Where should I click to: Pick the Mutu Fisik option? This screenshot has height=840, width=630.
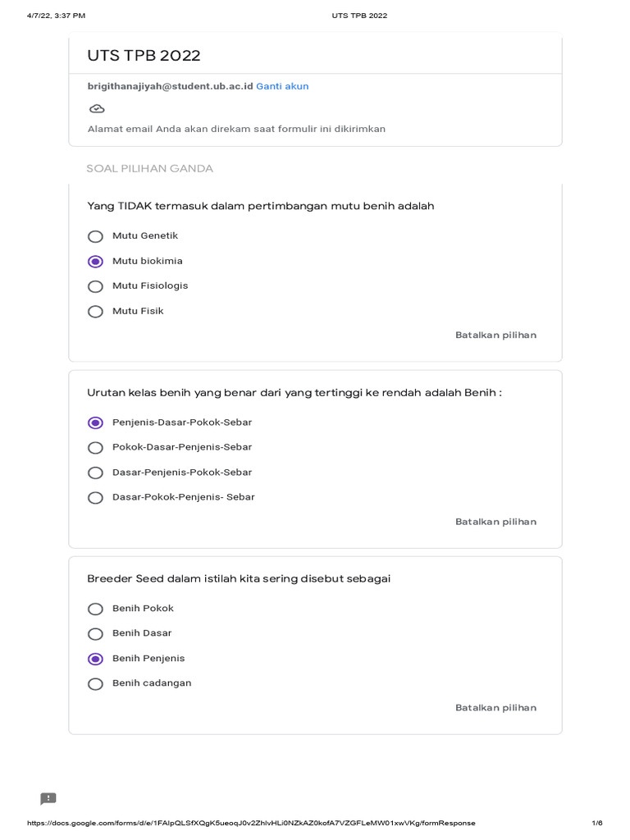(96, 312)
